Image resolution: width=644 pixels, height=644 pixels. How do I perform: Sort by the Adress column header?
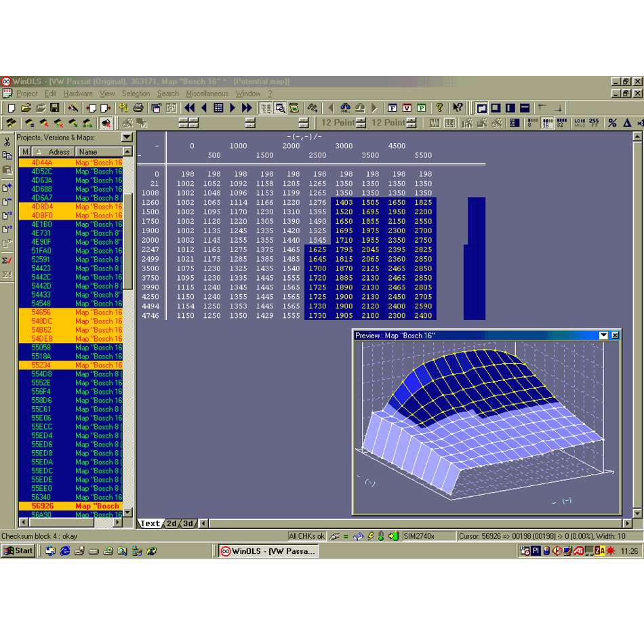(x=54, y=152)
